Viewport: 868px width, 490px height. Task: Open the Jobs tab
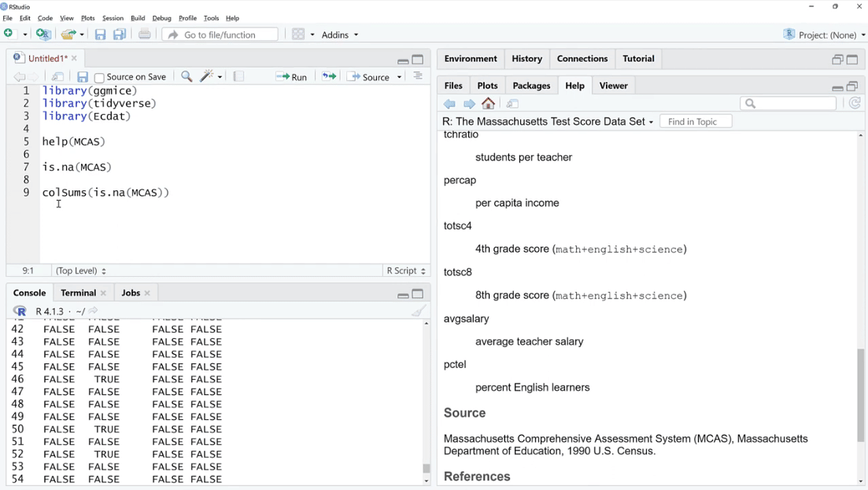tap(131, 293)
